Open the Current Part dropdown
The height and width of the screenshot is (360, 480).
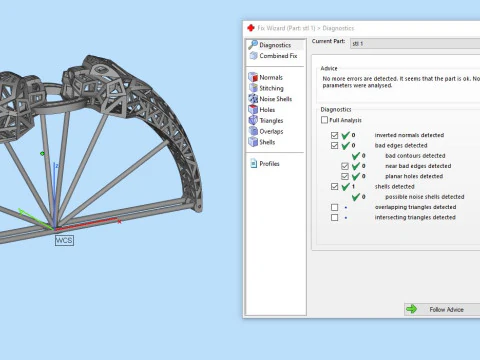point(415,44)
